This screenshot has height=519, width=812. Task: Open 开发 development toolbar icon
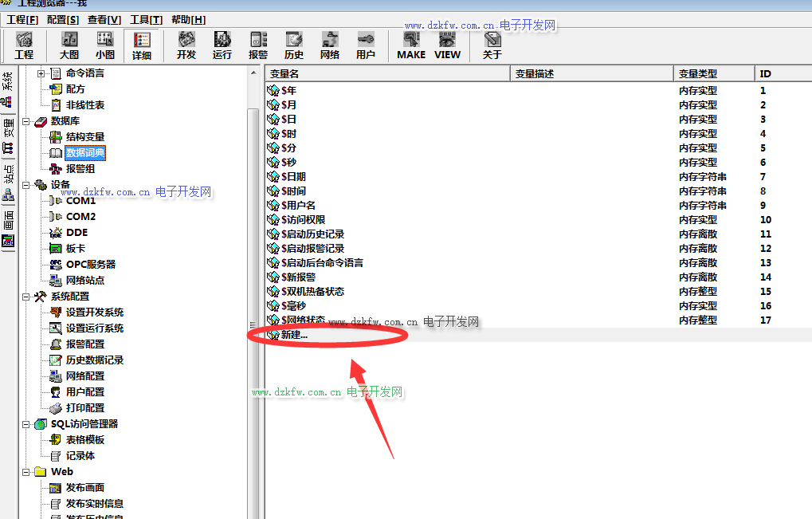click(x=186, y=45)
